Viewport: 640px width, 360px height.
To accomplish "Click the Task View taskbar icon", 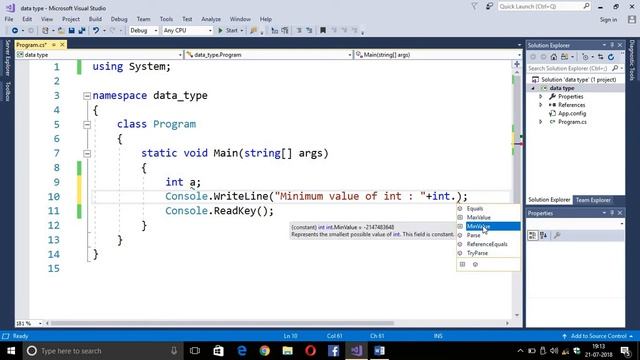I will coord(195,351).
